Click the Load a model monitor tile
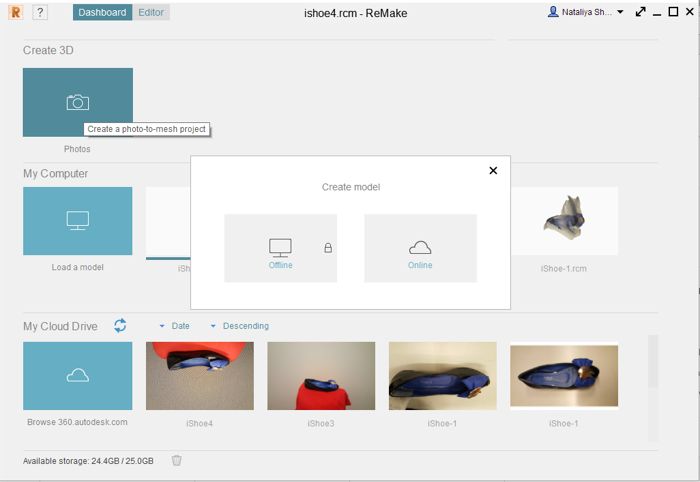 point(78,221)
